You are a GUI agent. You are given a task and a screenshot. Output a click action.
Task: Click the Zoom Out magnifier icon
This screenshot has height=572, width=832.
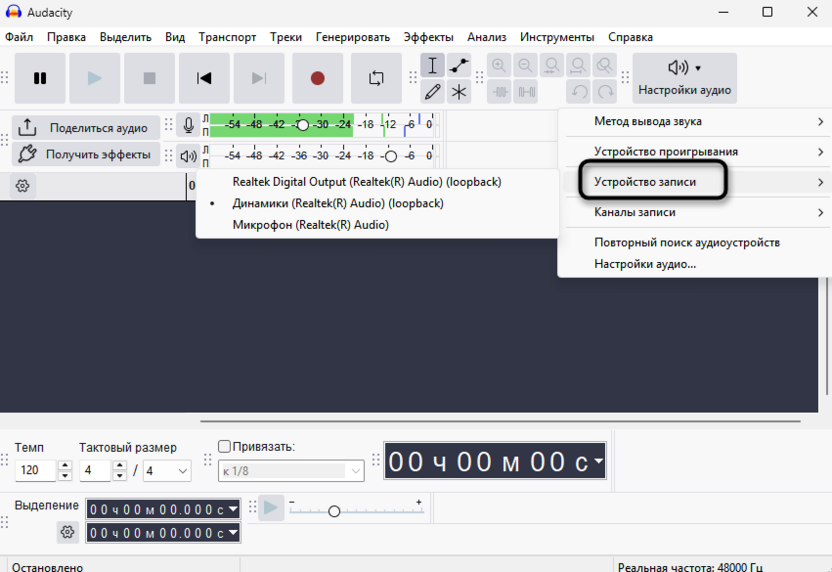click(x=525, y=65)
